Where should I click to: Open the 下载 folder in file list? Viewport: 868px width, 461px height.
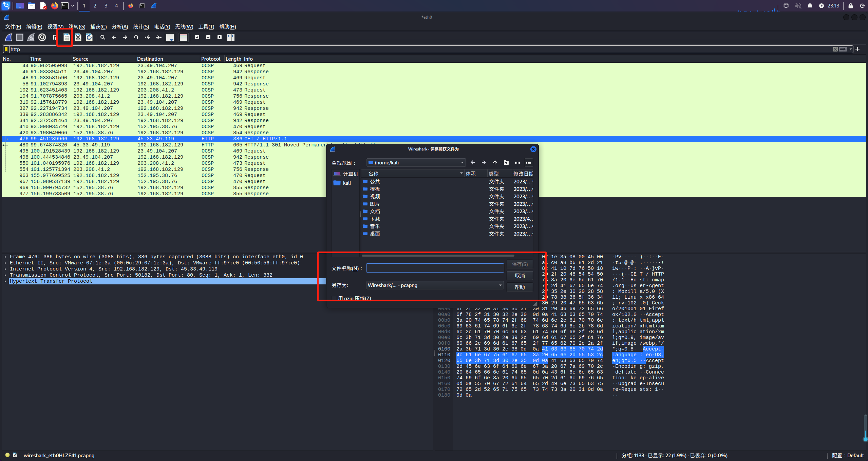click(375, 219)
